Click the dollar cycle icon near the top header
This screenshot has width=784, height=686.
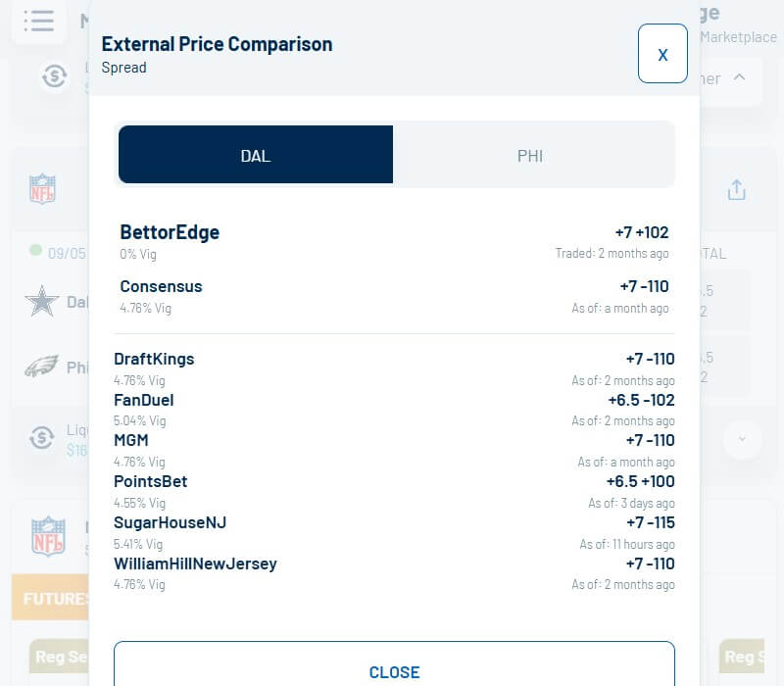click(x=54, y=76)
